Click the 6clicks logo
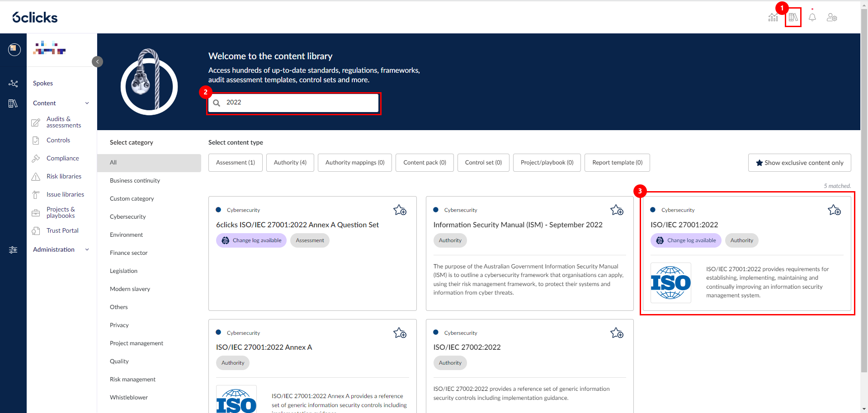Viewport: 868px width, 413px height. [x=35, y=17]
